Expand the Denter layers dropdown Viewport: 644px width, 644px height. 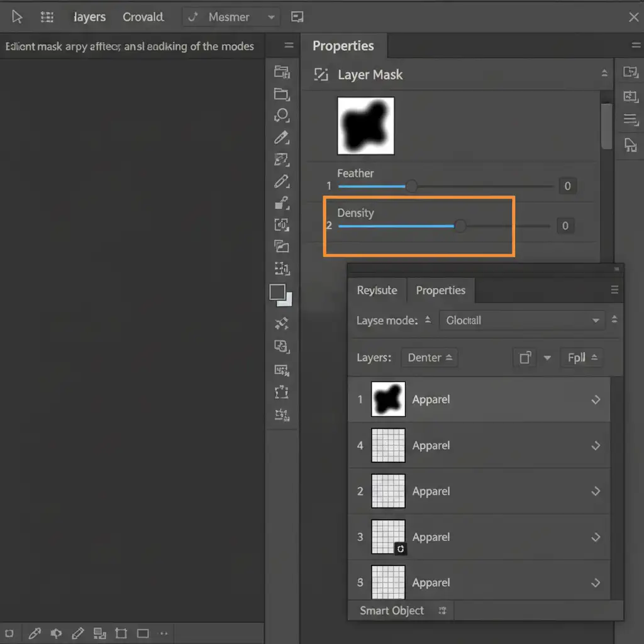pos(429,358)
